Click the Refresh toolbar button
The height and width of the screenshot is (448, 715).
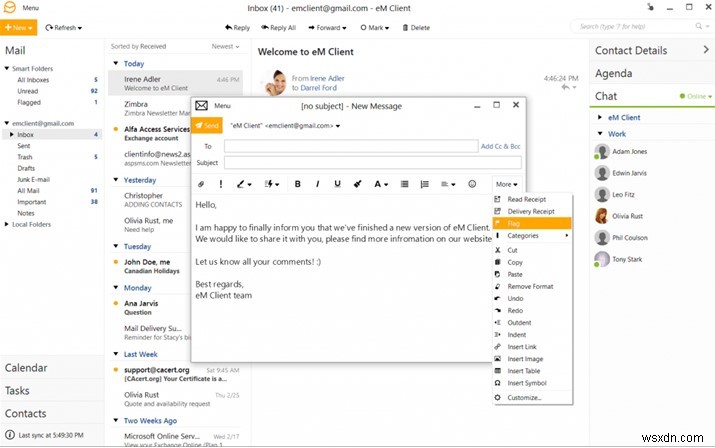coord(63,28)
